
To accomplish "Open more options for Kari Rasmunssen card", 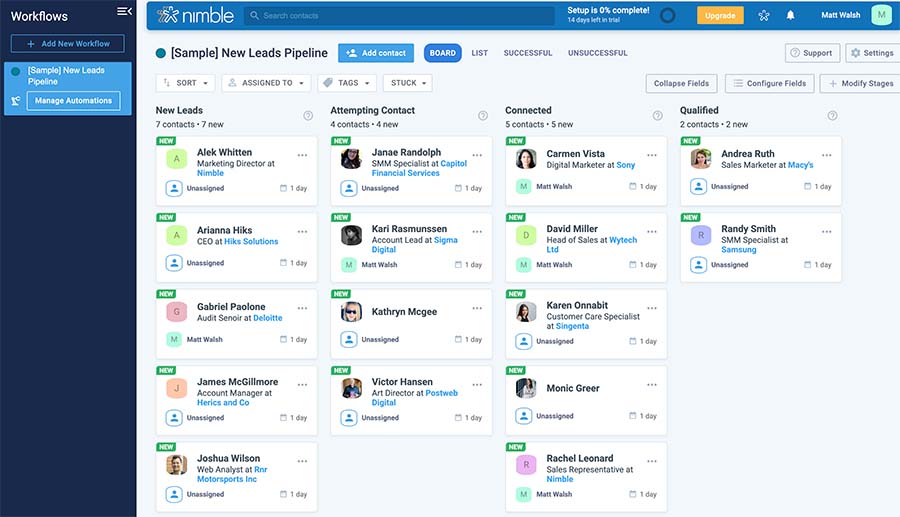I will click(477, 231).
